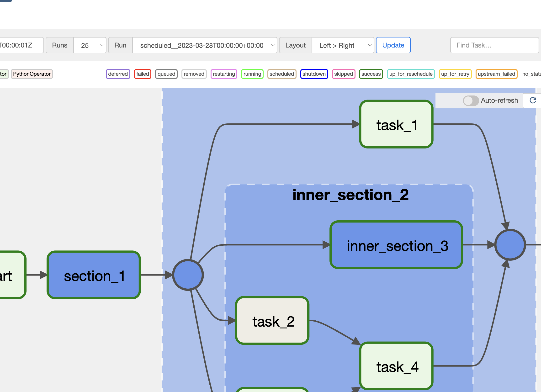Click the refresh graph icon

[533, 100]
